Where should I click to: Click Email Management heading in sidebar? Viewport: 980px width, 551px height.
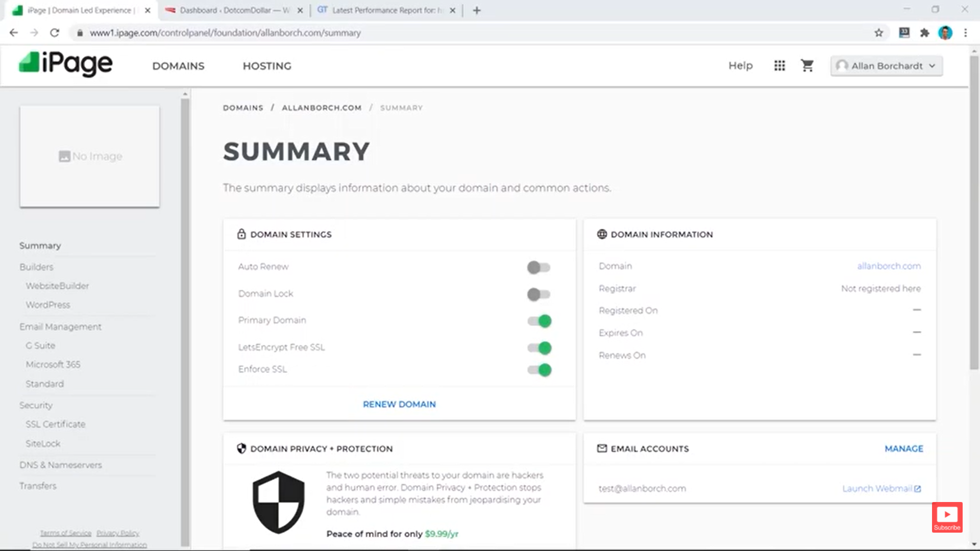click(x=60, y=327)
